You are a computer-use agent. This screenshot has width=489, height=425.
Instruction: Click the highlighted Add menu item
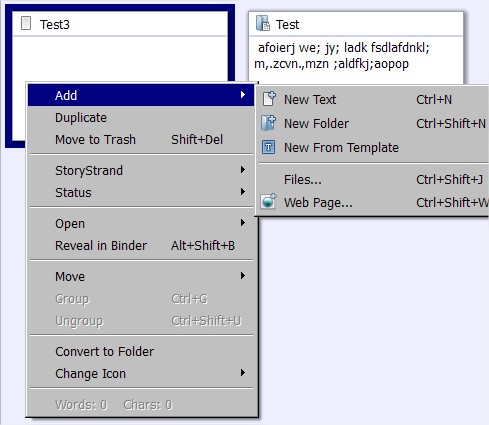pos(141,95)
